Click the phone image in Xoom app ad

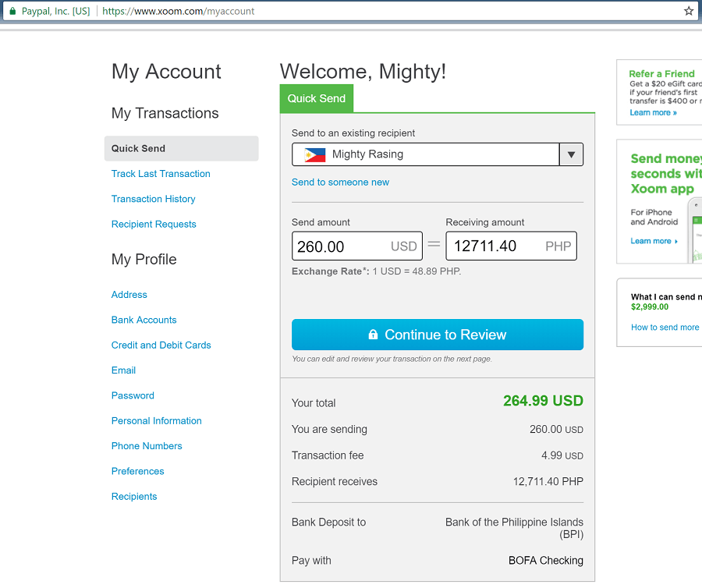[695, 231]
